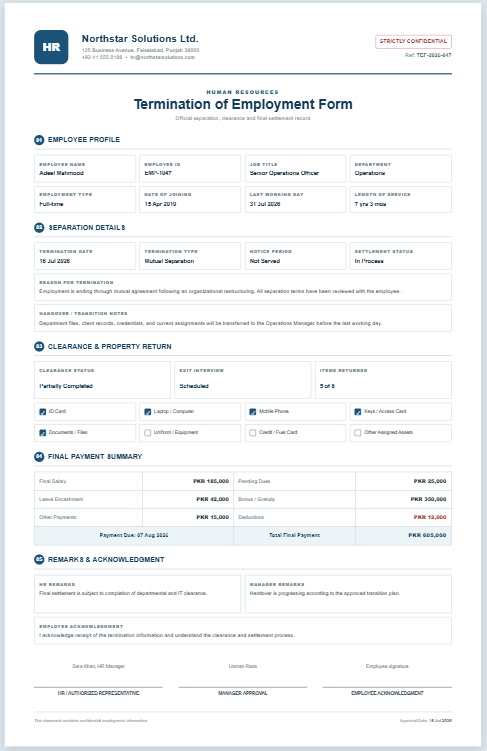Click the Employment Type field Full-time
This screenshot has width=487, height=751.
coord(85,199)
